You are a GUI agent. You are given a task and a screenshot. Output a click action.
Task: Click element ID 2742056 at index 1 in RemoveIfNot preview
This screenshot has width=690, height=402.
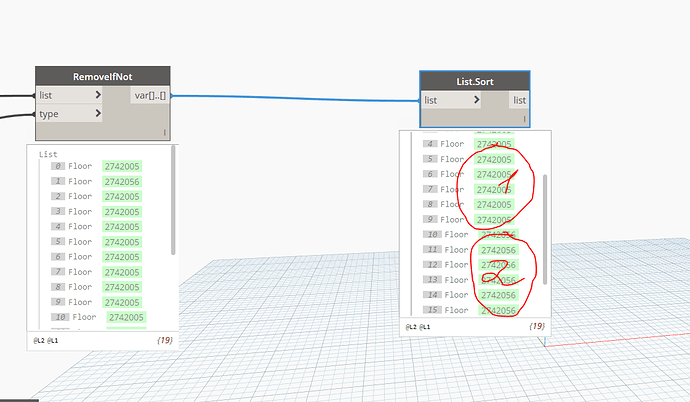click(x=122, y=182)
